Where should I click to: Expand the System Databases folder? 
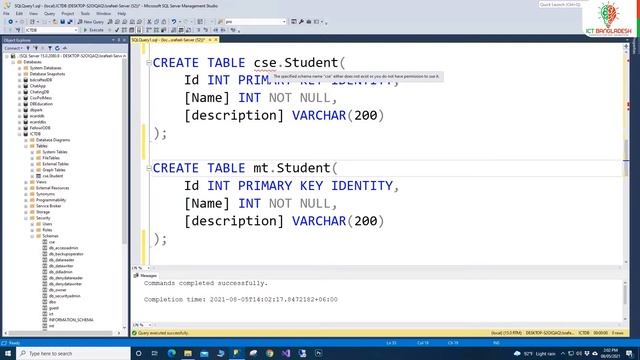click(x=20, y=68)
